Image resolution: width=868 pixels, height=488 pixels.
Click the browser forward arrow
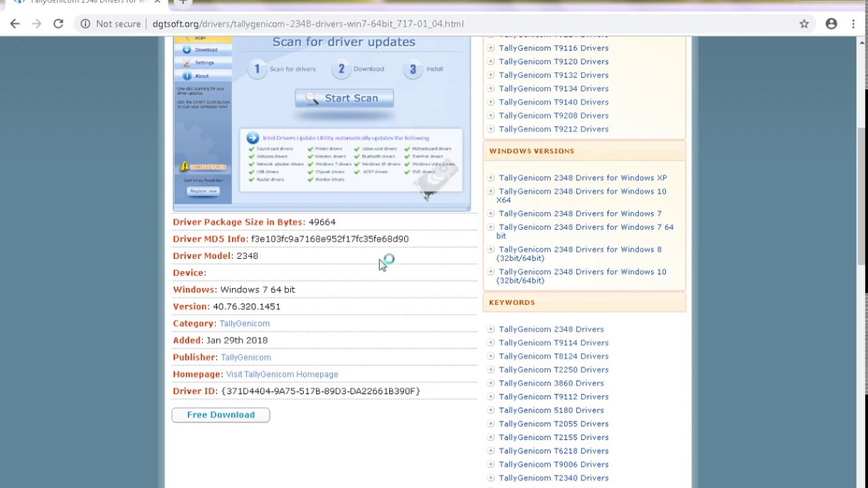(37, 24)
